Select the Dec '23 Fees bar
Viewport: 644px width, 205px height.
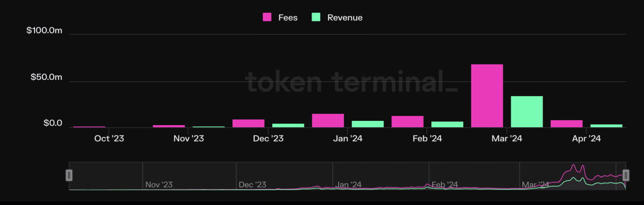[248, 123]
